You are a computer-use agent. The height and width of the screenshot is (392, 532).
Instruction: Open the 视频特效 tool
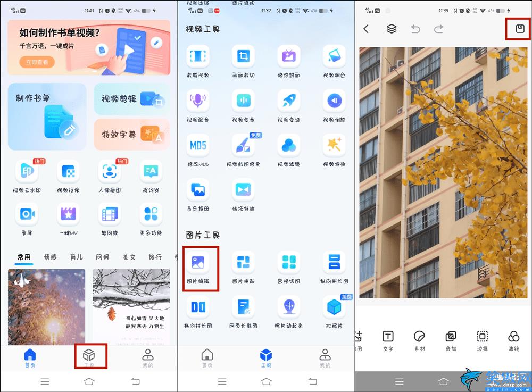point(334,151)
